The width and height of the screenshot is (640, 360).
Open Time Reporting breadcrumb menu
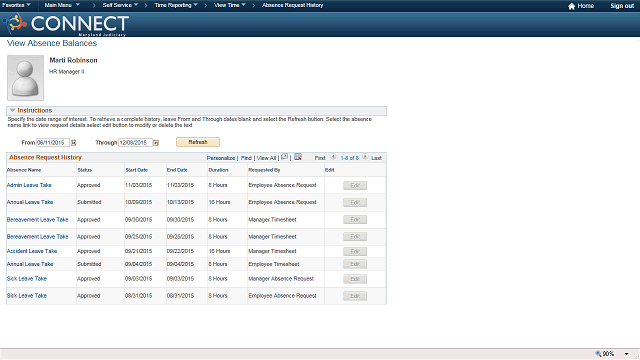pyautogui.click(x=176, y=5)
